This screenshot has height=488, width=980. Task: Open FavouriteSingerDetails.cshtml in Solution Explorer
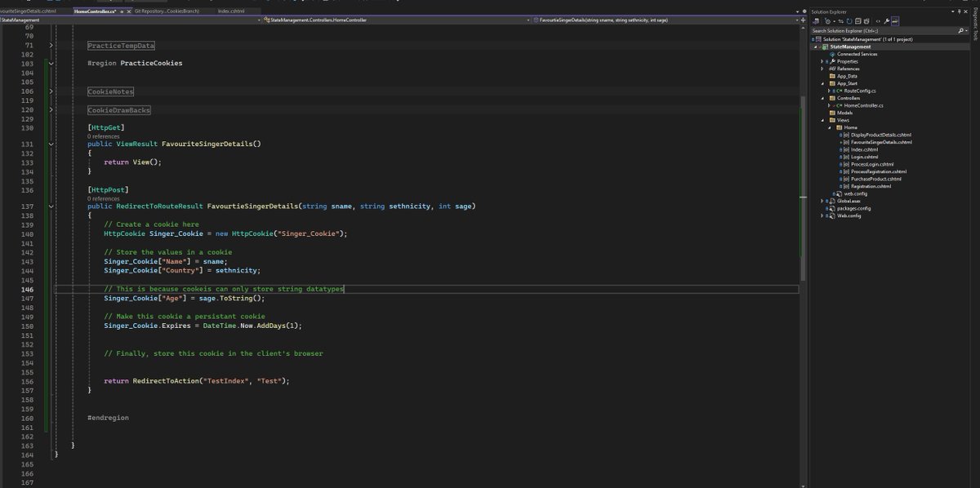click(881, 142)
